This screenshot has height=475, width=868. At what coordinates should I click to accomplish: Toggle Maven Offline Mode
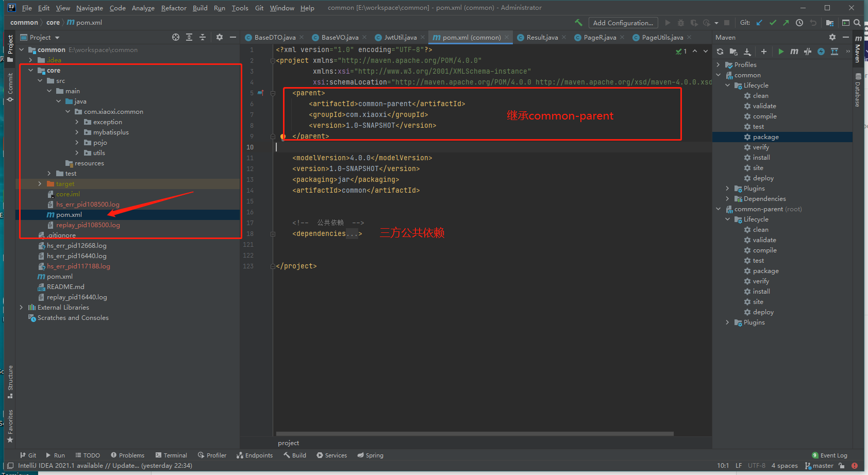[808, 52]
